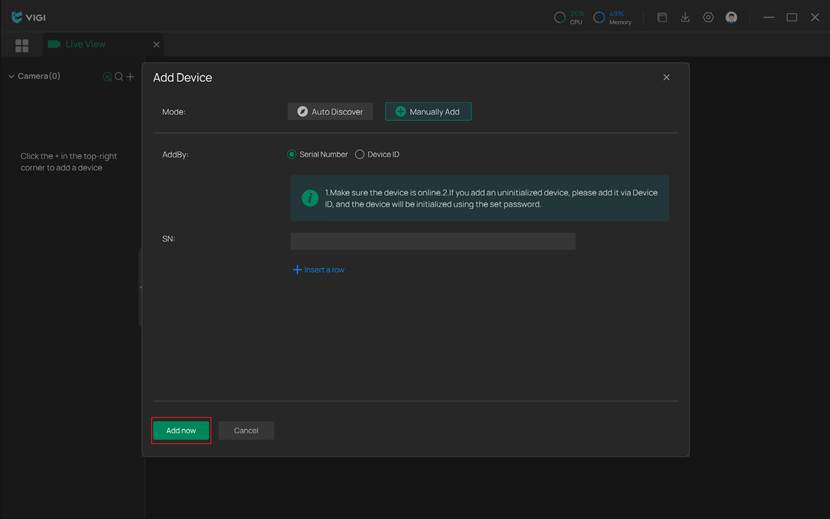Open the settings gear icon in the title bar
The height and width of the screenshot is (519, 830).
tap(708, 17)
